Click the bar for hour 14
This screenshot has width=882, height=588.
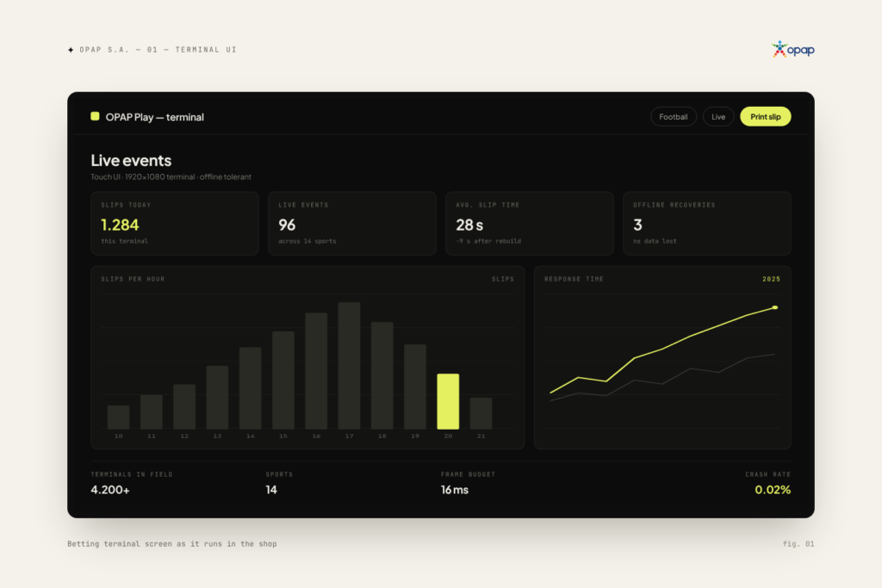251,388
